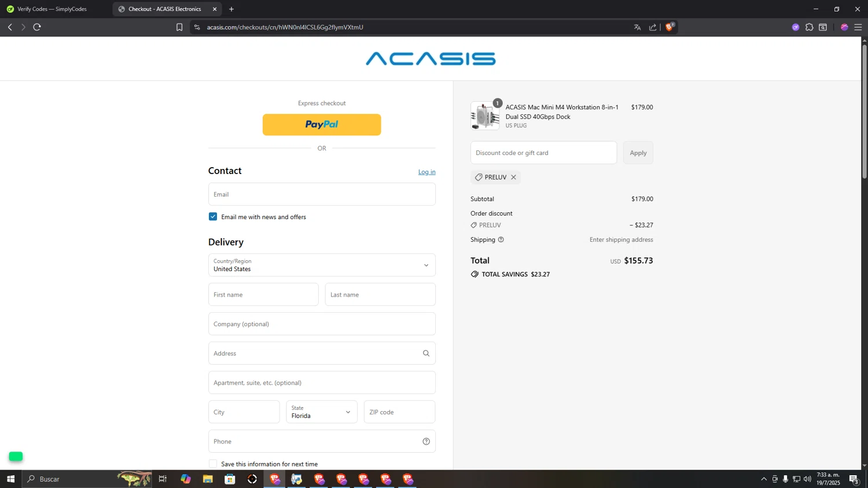Viewport: 868px width, 488px height.
Task: Focus the Apartment, suite, etc. field
Action: 322,383
